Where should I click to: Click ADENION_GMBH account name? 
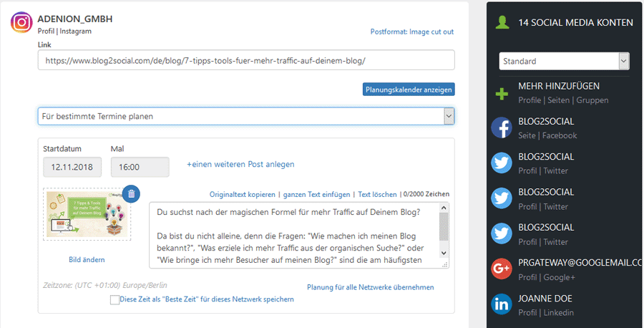tap(74, 19)
